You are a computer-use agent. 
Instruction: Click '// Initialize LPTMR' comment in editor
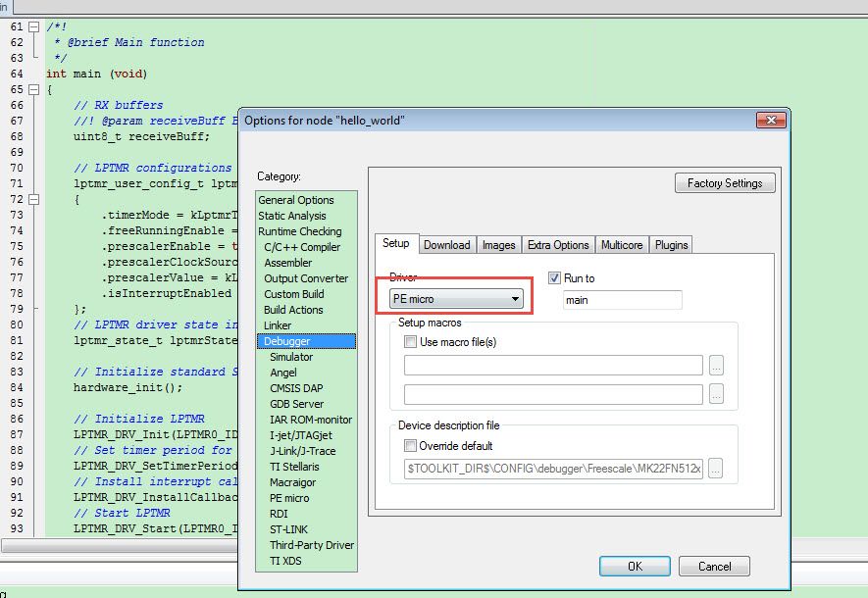139,419
